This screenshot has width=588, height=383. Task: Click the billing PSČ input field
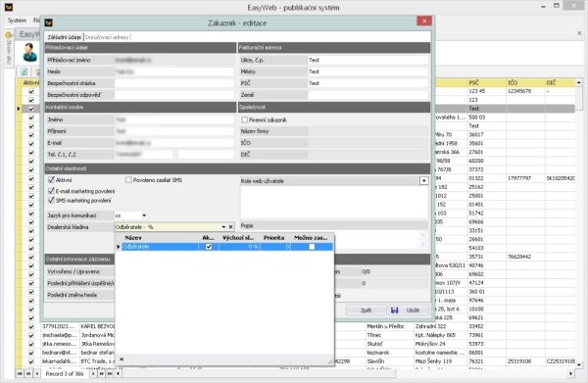coord(367,83)
